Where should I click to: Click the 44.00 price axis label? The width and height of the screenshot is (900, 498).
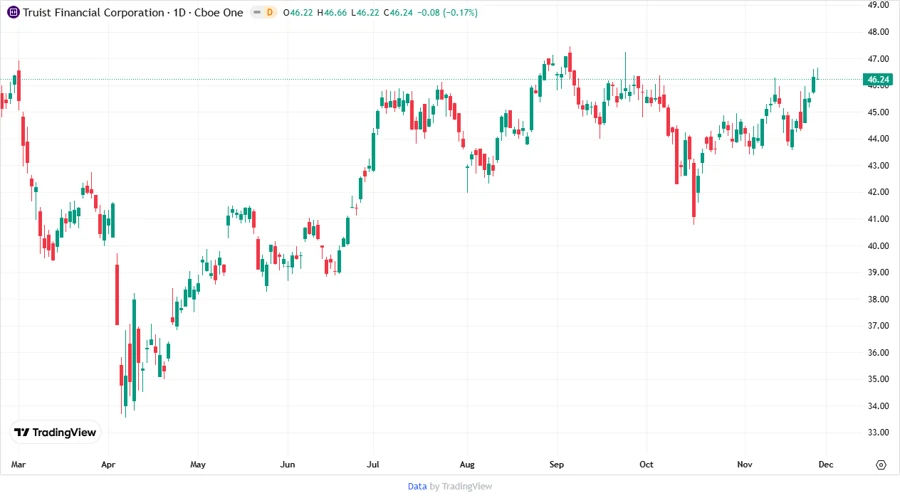(878, 139)
